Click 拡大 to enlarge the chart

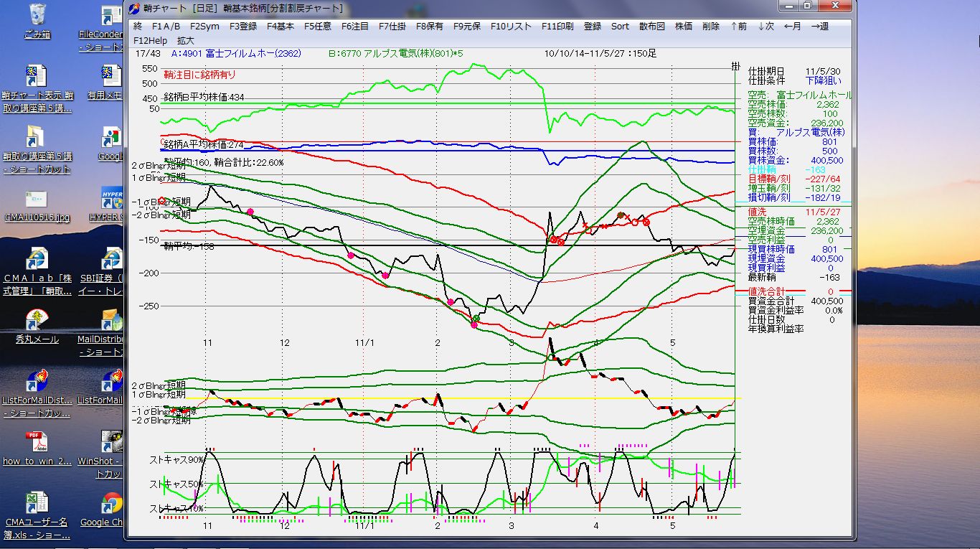point(186,41)
